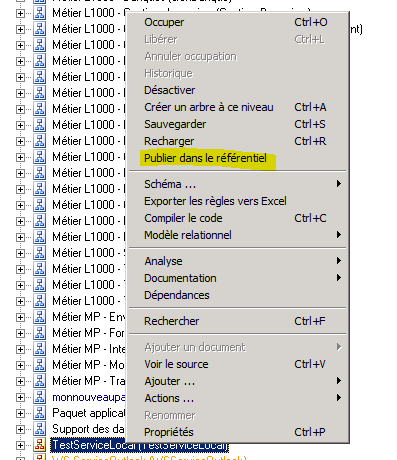Select Compiler le code
The height and width of the screenshot is (460, 397).
237,218
